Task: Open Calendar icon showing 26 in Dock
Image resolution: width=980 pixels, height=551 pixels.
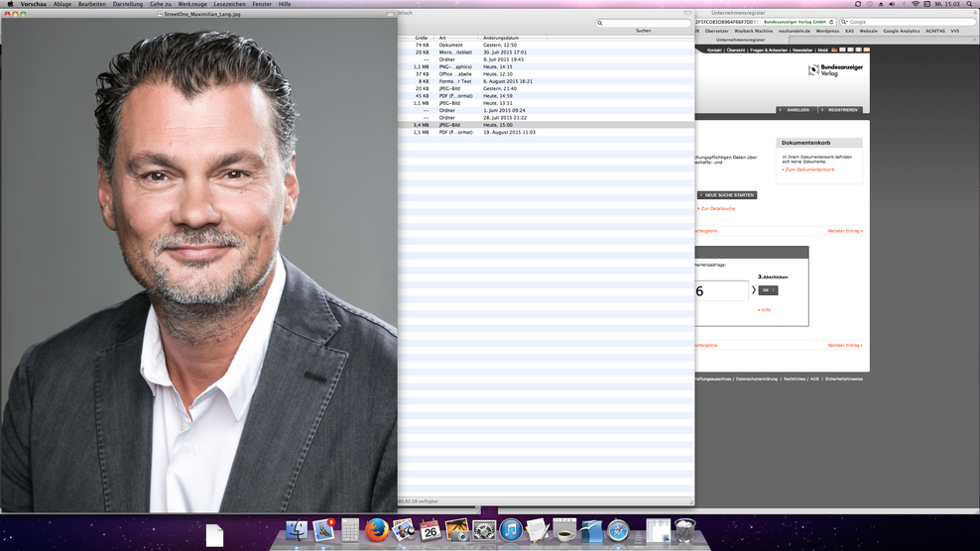Action: (430, 530)
